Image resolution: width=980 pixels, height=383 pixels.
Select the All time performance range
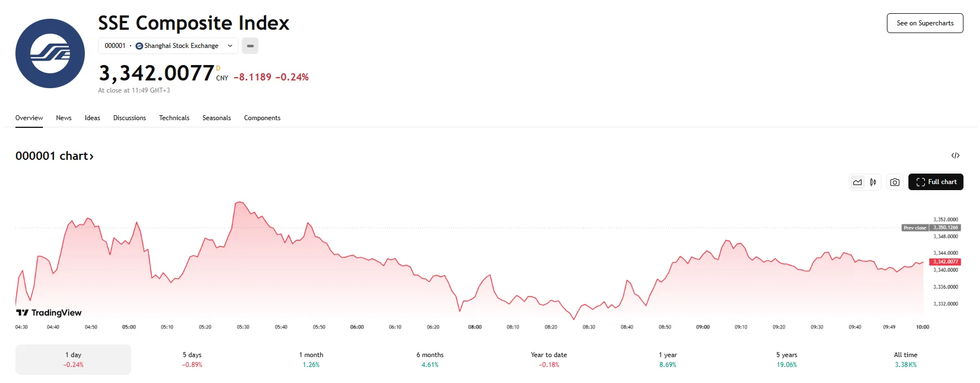click(905, 359)
